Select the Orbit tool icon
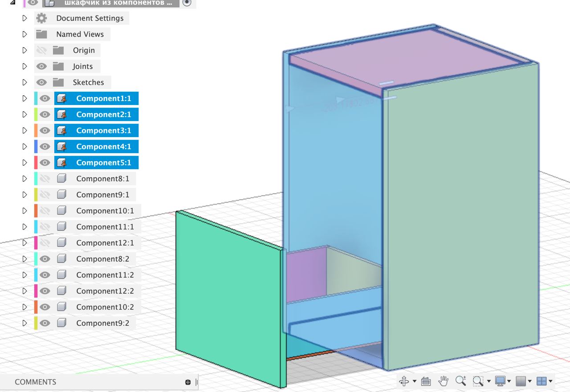Image resolution: width=570 pixels, height=392 pixels. [404, 381]
